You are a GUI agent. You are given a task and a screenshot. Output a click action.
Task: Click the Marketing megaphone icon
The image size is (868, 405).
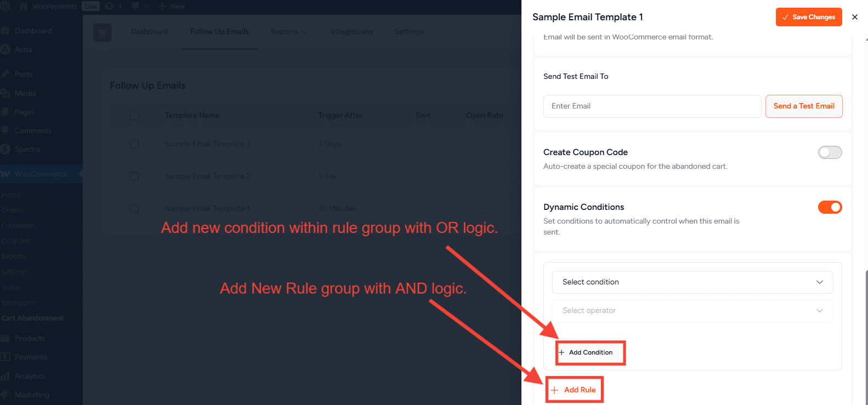(x=5, y=395)
